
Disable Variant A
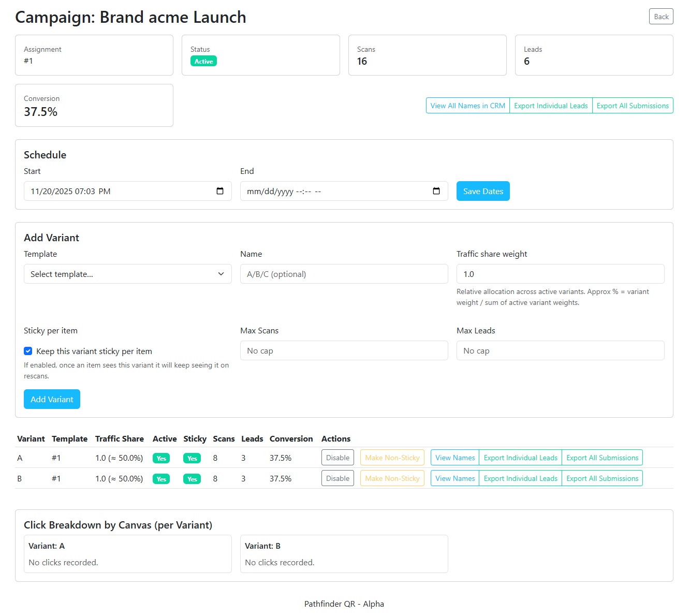click(337, 457)
